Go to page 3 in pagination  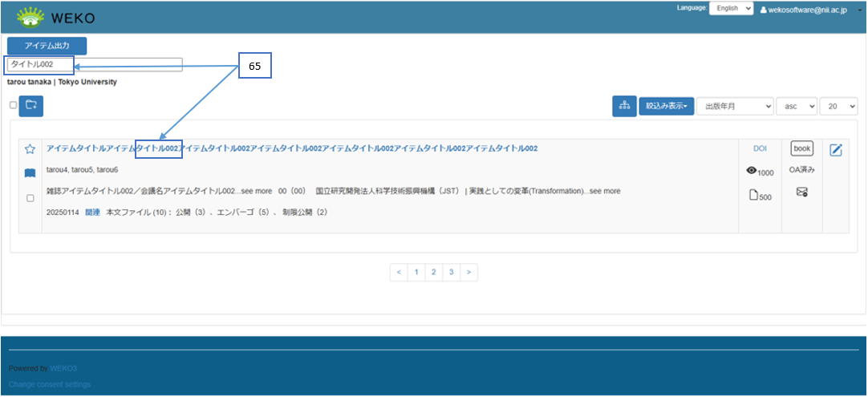pyautogui.click(x=452, y=272)
